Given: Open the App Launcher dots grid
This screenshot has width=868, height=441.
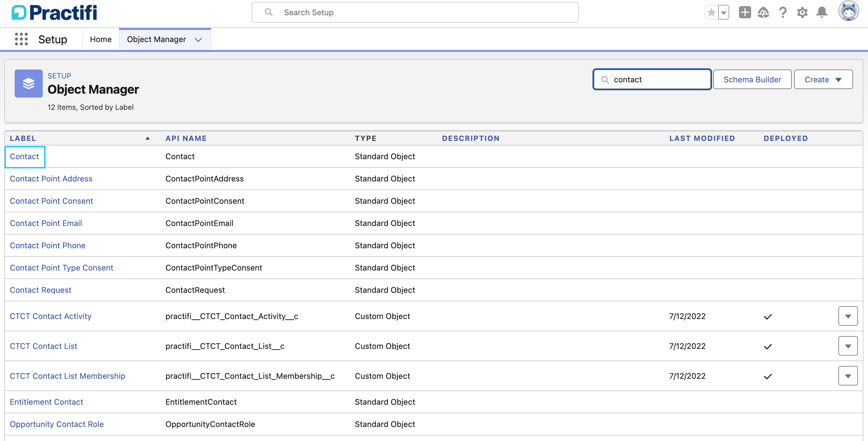Looking at the screenshot, I should 21,39.
